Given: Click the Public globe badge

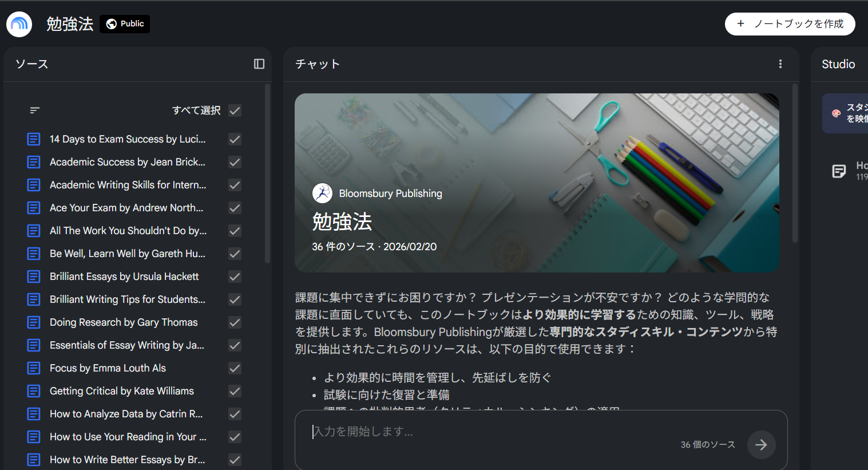Looking at the screenshot, I should (x=125, y=24).
